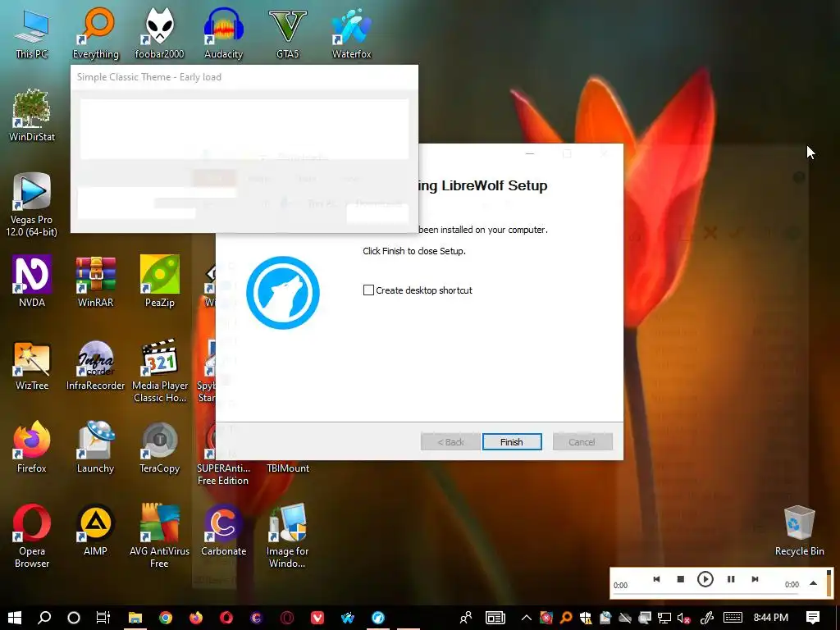Viewport: 840px width, 630px height.
Task: Skip to next track in mini player
Action: [x=755, y=579]
